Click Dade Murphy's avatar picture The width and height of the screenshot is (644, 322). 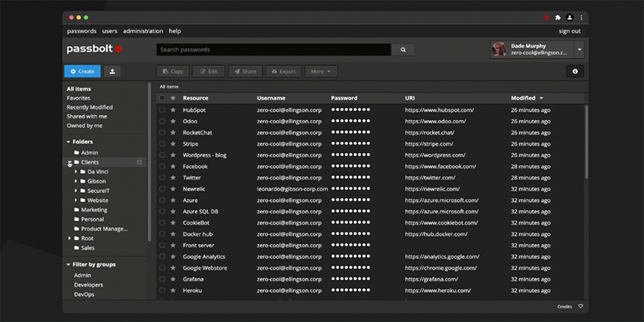(x=499, y=50)
